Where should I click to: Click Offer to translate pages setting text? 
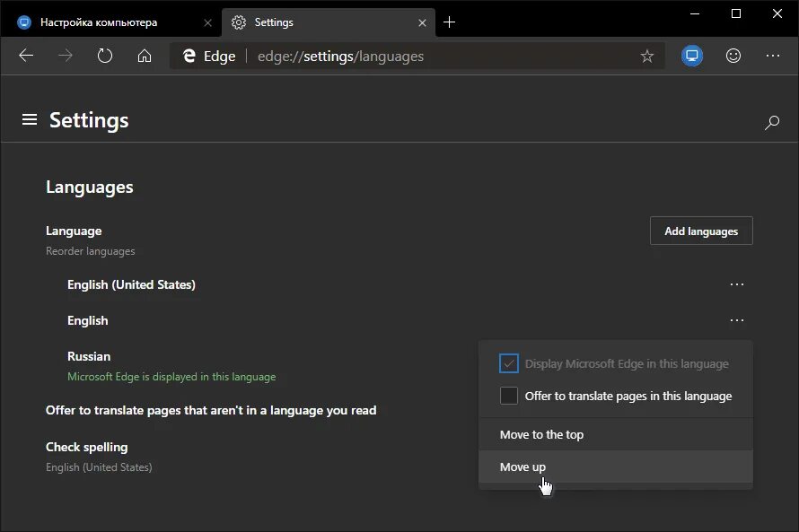click(x=211, y=410)
